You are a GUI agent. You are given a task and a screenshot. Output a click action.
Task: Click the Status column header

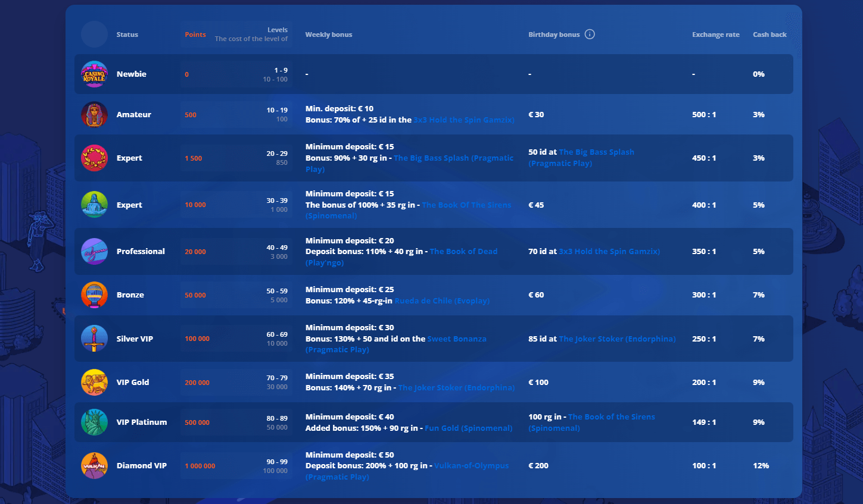click(x=127, y=35)
